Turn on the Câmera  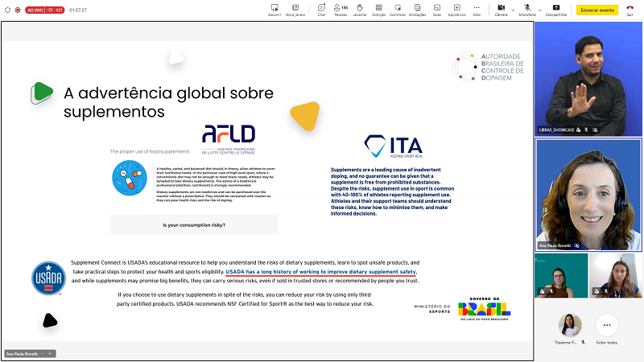coord(501,8)
